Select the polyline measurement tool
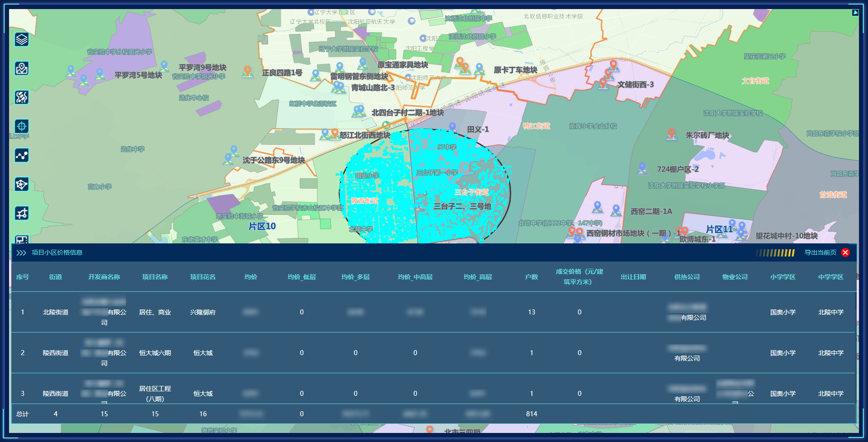Image resolution: width=868 pixels, height=442 pixels. (x=22, y=156)
